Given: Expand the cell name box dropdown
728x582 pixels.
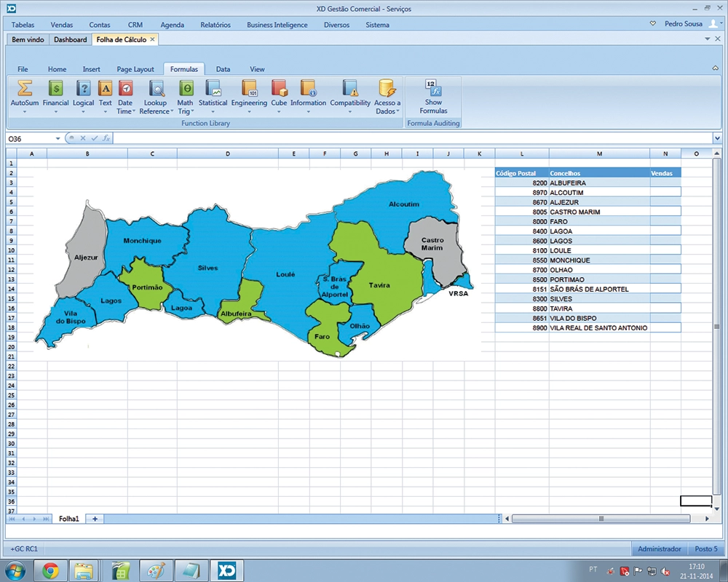Looking at the screenshot, I should [x=58, y=138].
